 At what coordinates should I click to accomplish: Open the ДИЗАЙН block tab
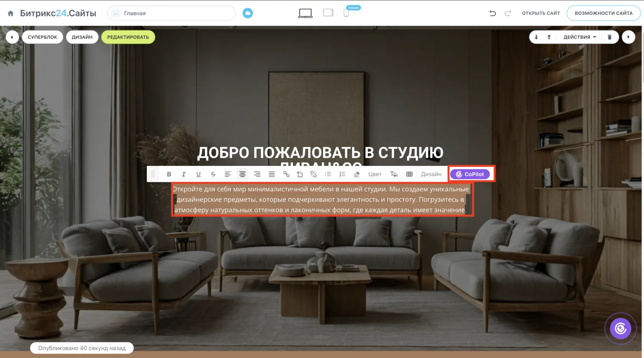coord(82,37)
